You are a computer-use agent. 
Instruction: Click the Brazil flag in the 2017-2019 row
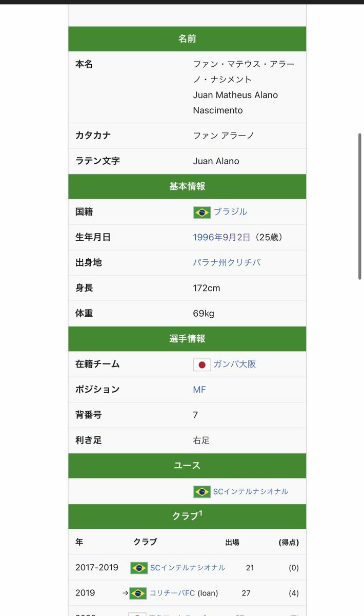click(139, 568)
